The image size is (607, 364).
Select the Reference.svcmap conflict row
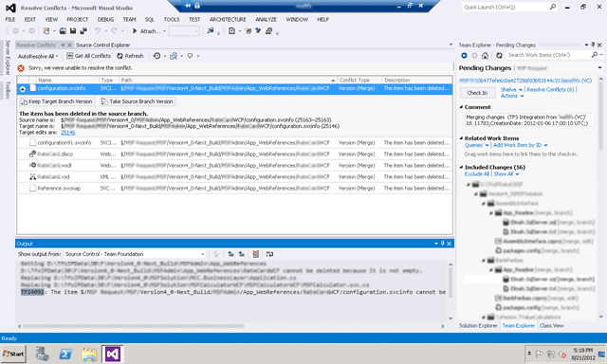(234, 188)
